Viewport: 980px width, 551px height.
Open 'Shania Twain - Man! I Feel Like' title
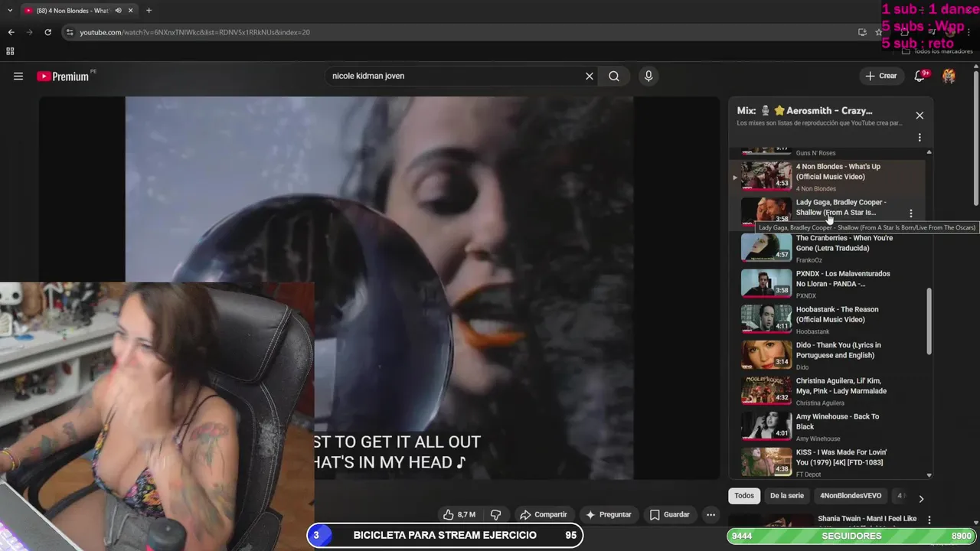tap(867, 518)
